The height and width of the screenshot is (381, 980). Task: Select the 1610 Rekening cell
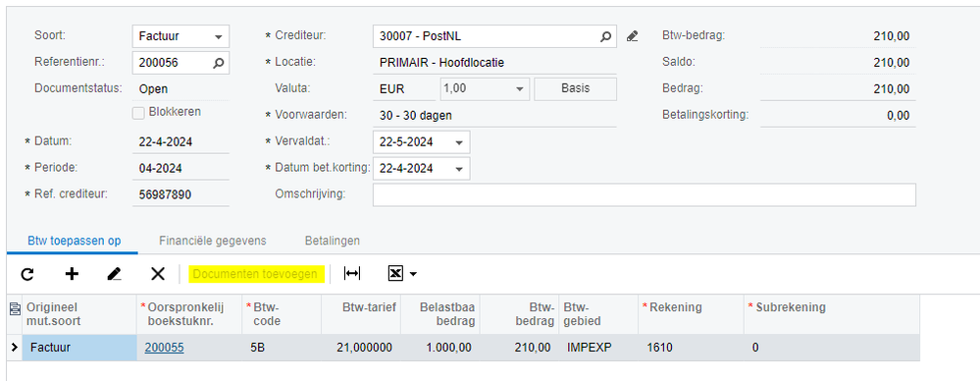(x=691, y=348)
